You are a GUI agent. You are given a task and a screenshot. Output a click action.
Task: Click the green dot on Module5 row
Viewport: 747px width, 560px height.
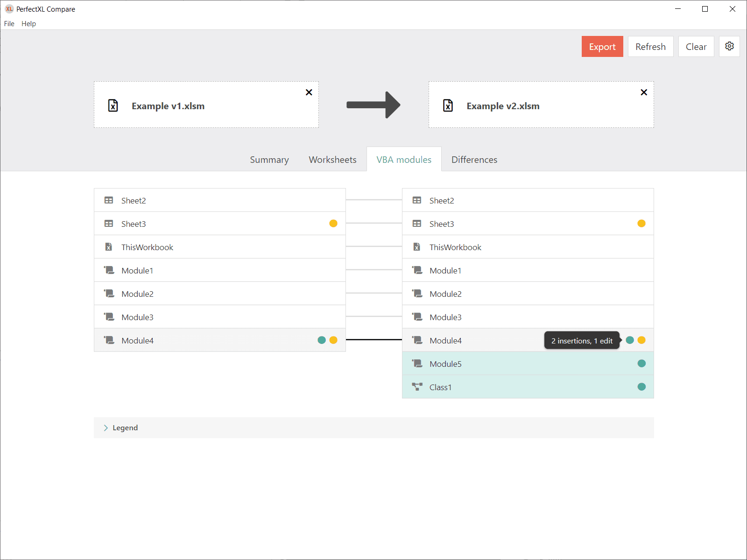point(641,364)
